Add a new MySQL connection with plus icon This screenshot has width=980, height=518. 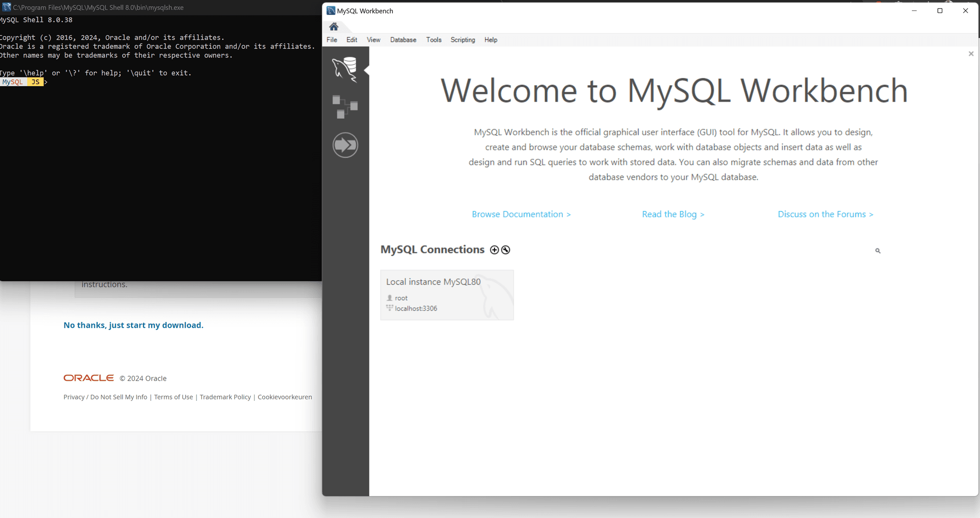494,250
